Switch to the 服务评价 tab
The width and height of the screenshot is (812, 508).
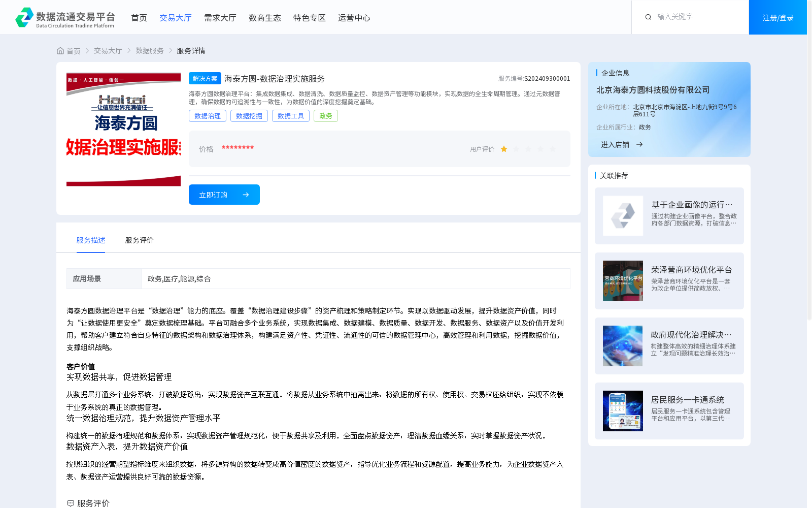point(140,240)
